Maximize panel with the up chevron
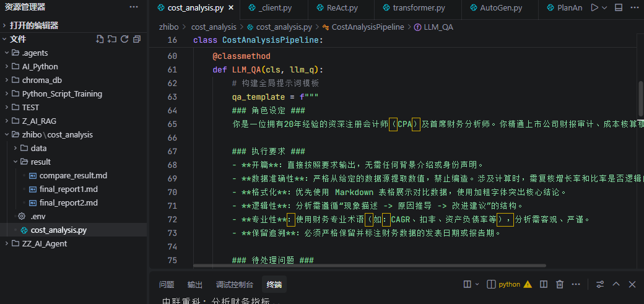644x304 pixels. pos(616,284)
